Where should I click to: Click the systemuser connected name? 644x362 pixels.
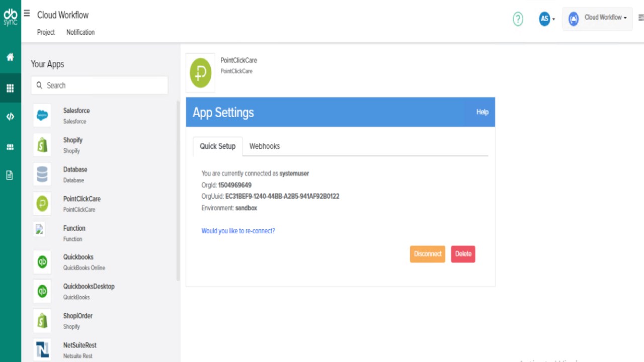pos(294,173)
